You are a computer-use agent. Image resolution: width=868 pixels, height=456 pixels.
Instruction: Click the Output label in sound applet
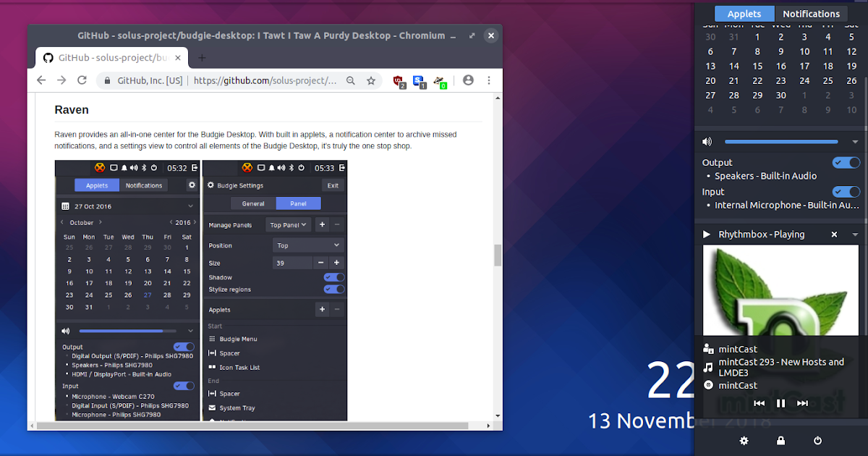coord(717,163)
